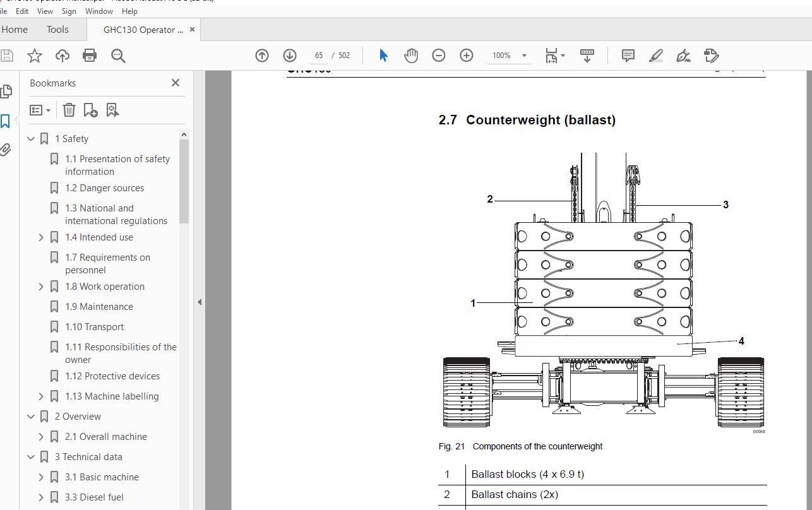Click the '2.7 Counterweight (ballast)' heading
812x510 pixels.
(x=527, y=120)
